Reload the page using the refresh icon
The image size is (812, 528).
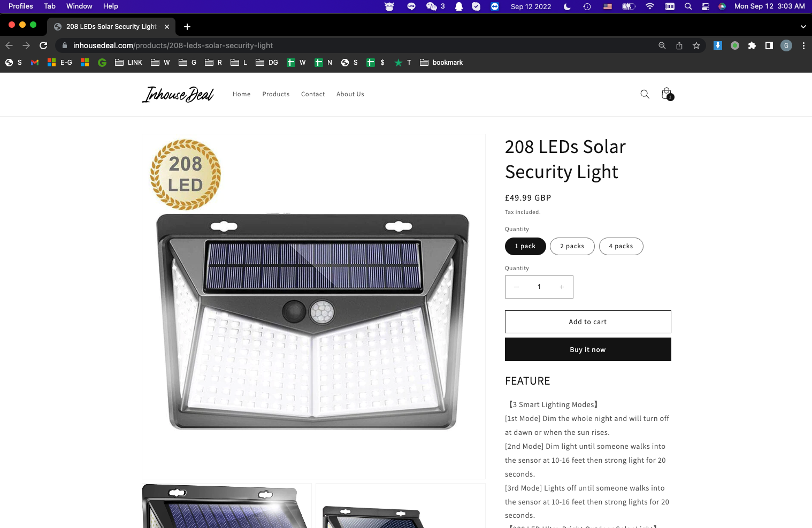click(x=43, y=45)
